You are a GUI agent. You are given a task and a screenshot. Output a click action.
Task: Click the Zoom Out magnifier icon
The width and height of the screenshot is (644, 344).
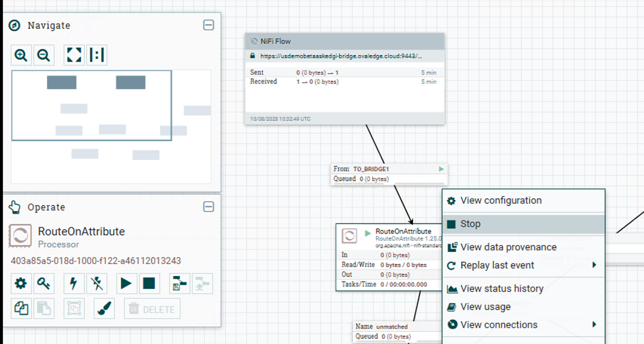point(43,55)
